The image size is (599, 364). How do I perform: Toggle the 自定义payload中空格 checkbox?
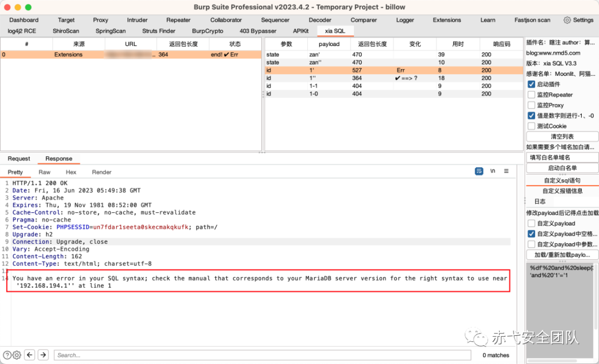point(531,233)
